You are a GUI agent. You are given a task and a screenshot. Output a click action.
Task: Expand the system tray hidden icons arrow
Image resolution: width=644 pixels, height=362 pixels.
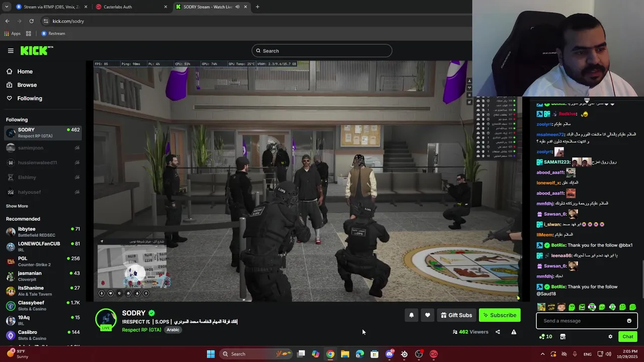(542, 354)
